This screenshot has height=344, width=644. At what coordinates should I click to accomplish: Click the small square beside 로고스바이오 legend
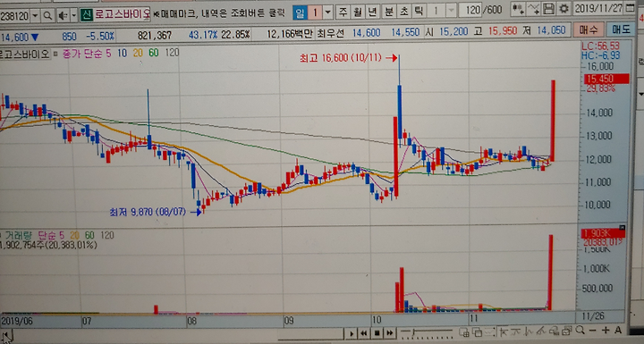(x=55, y=55)
